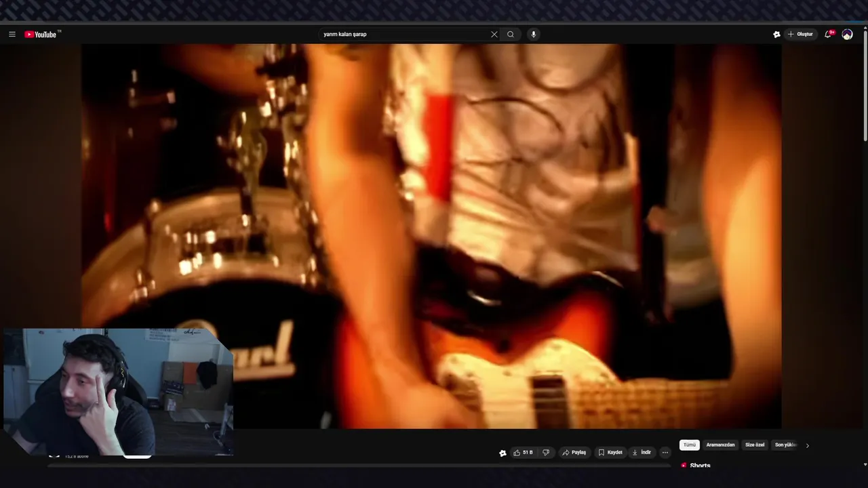Viewport: 868px width, 488px height.
Task: Open the account avatar menu
Action: (847, 35)
